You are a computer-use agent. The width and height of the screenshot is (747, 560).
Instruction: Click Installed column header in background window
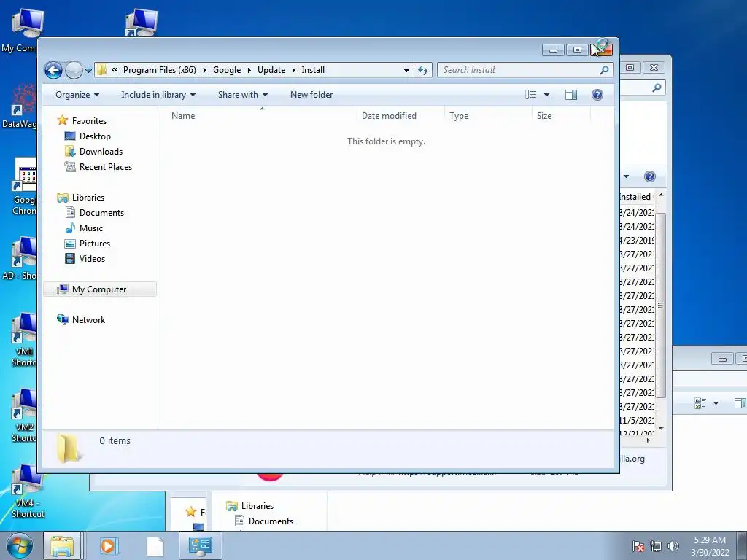(x=637, y=197)
